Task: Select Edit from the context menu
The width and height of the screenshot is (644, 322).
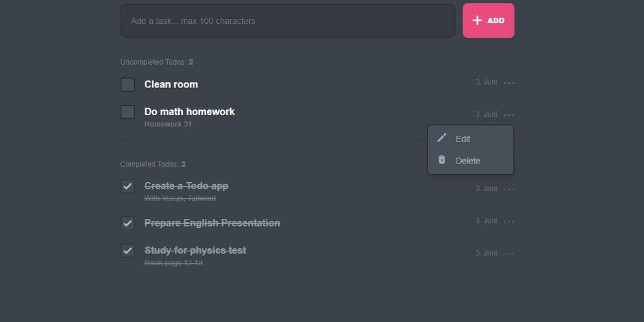Action: pyautogui.click(x=463, y=139)
